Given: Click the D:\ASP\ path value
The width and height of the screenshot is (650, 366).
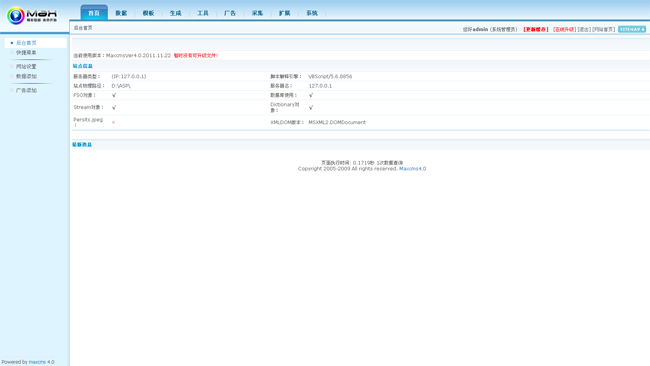Looking at the screenshot, I should pos(121,86).
